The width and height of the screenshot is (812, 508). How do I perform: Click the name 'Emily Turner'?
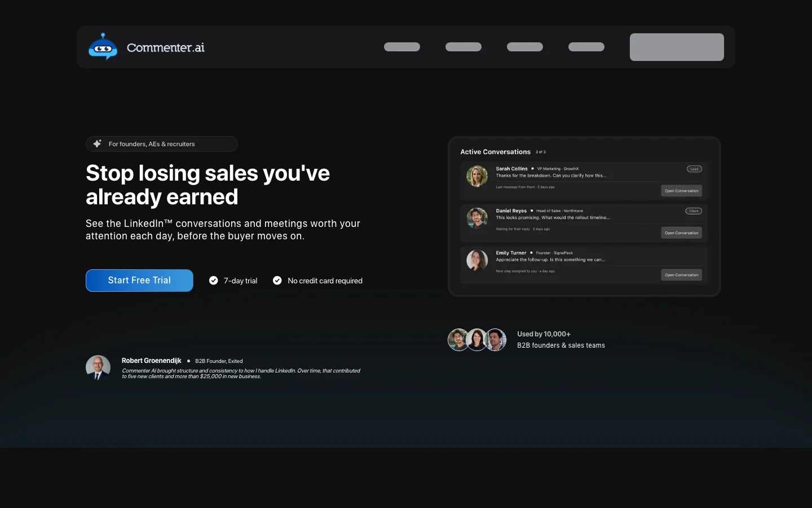[x=511, y=253]
